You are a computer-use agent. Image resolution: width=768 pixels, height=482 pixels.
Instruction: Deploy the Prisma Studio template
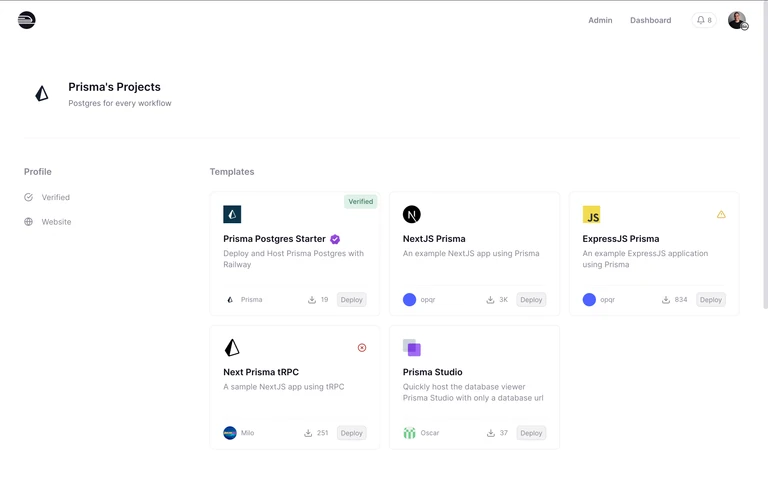tap(531, 433)
